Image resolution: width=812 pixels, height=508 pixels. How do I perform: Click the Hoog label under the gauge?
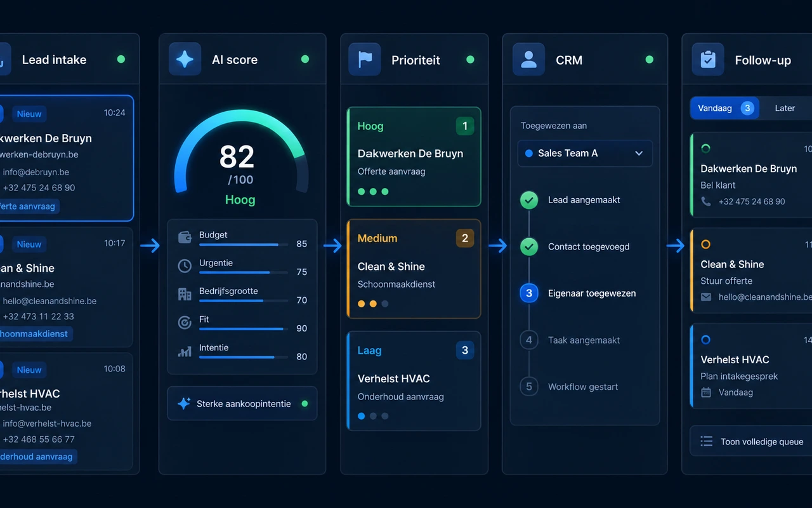(240, 199)
